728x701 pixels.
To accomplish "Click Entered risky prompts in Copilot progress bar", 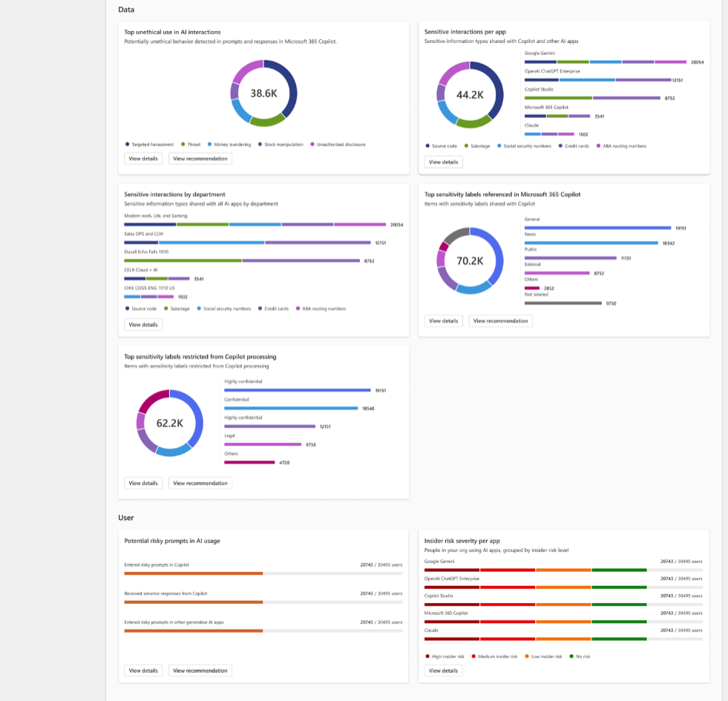I will click(x=263, y=574).
